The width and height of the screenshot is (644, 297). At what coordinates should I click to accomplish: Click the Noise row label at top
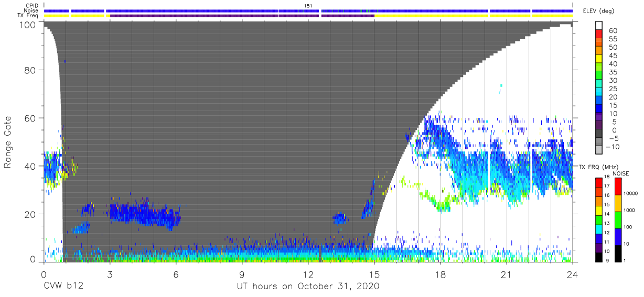(32, 10)
